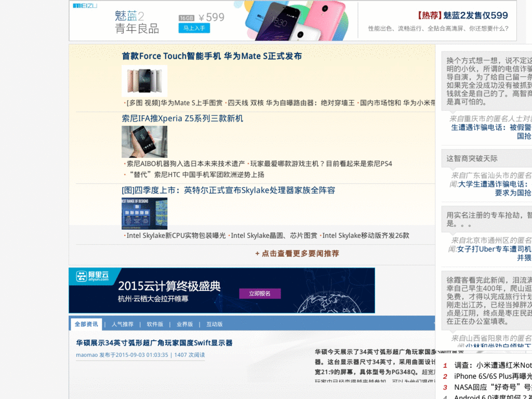Open the 华为Mate S article thumbnail

point(144,81)
